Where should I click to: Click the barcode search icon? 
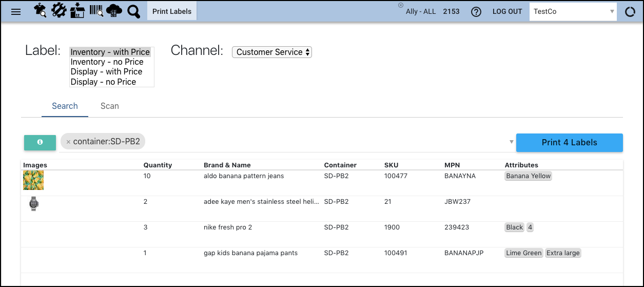[x=96, y=11]
